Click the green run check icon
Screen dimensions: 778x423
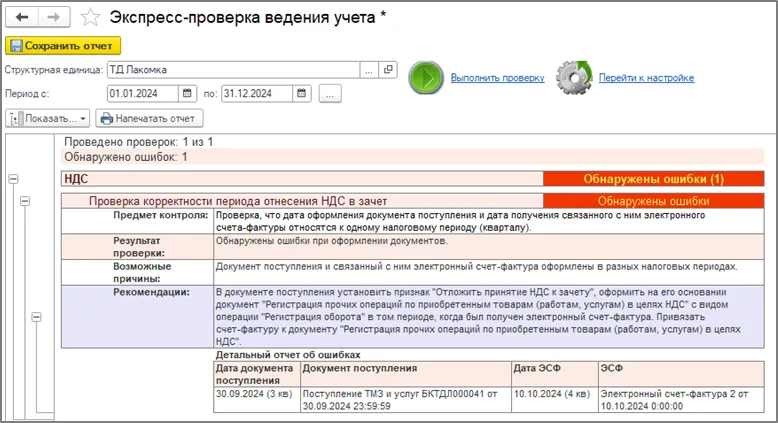click(426, 78)
